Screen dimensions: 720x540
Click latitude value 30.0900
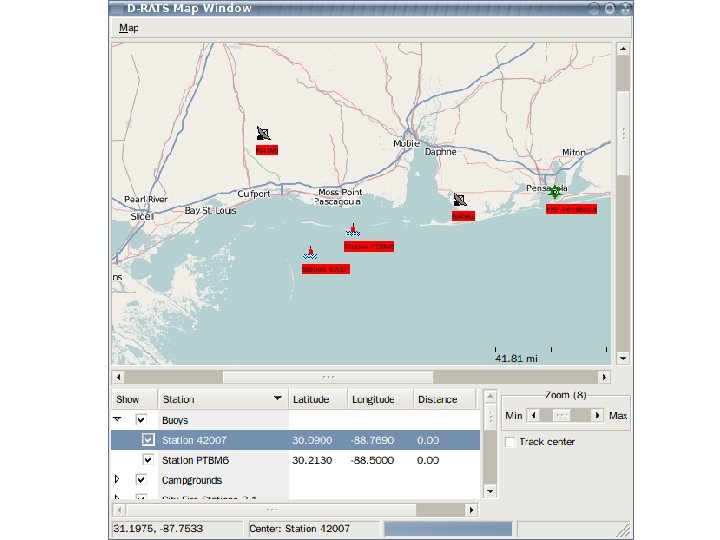[312, 440]
